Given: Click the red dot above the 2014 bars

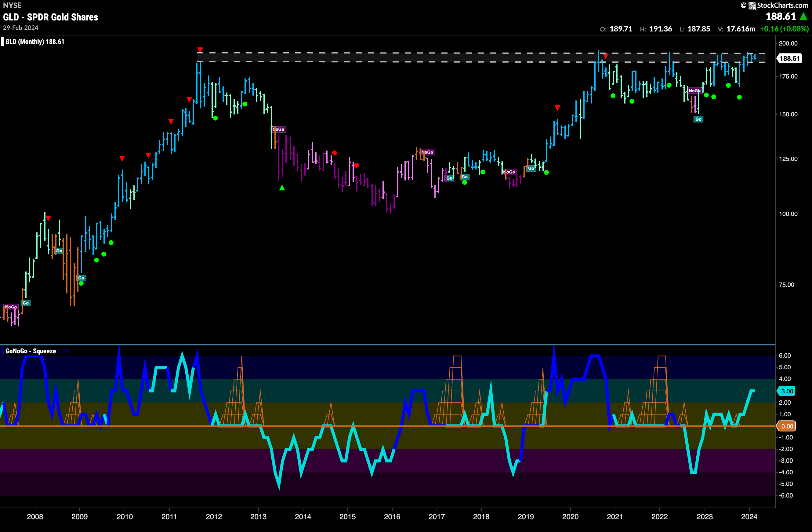Looking at the screenshot, I should (x=334, y=153).
